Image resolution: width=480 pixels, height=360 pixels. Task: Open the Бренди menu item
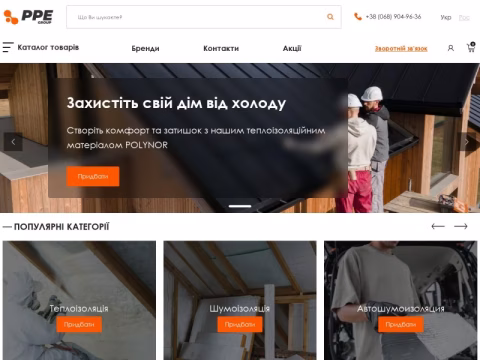pos(145,48)
